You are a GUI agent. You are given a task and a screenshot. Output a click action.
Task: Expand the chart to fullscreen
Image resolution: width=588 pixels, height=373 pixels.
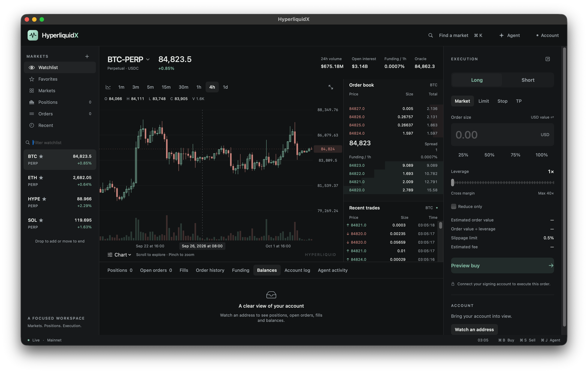(331, 87)
